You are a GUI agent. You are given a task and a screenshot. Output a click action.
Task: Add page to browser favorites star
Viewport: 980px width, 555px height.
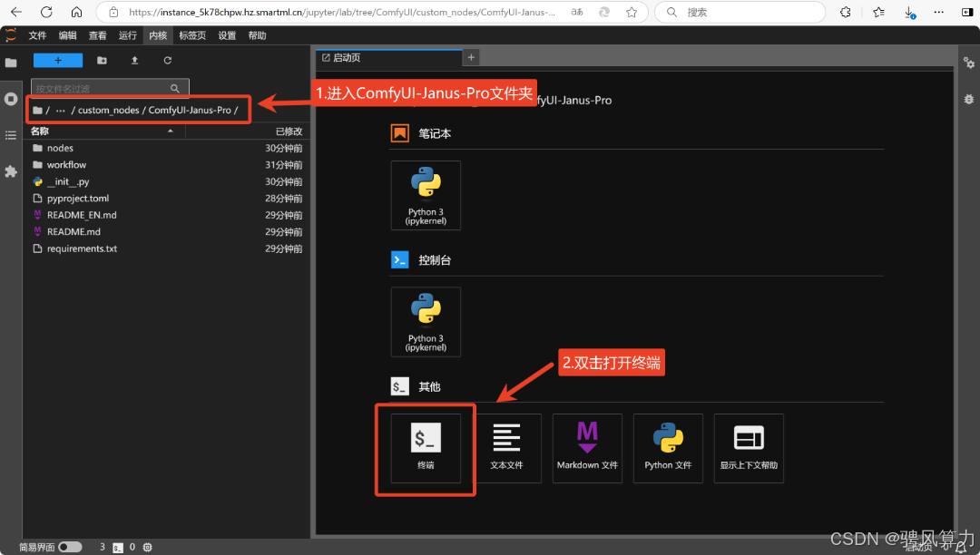(632, 12)
